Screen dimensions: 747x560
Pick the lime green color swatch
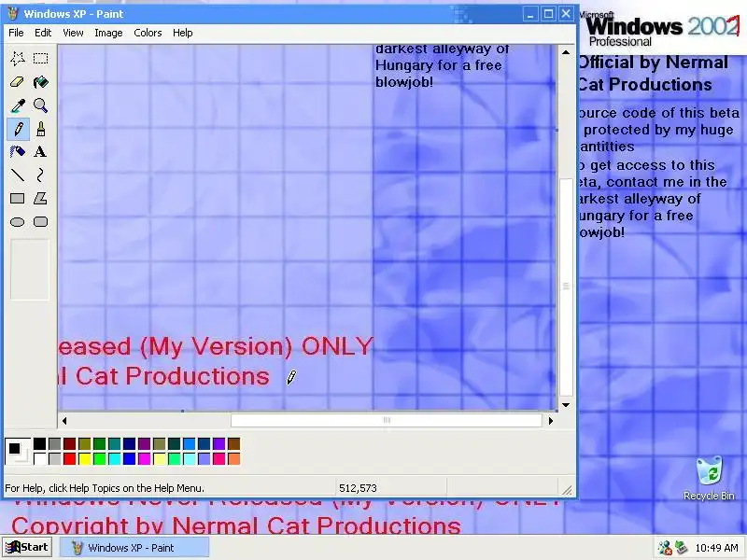(100, 459)
